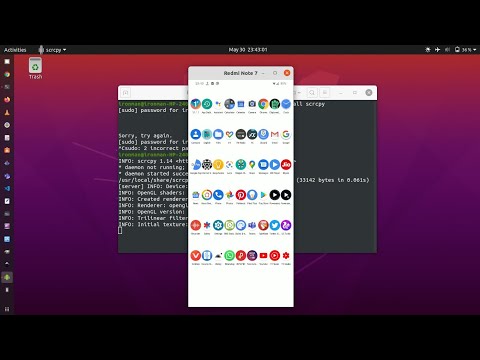The width and height of the screenshot is (480, 360).
Task: Open the Calendar app on the phone
Action: pyautogui.click(x=241, y=104)
